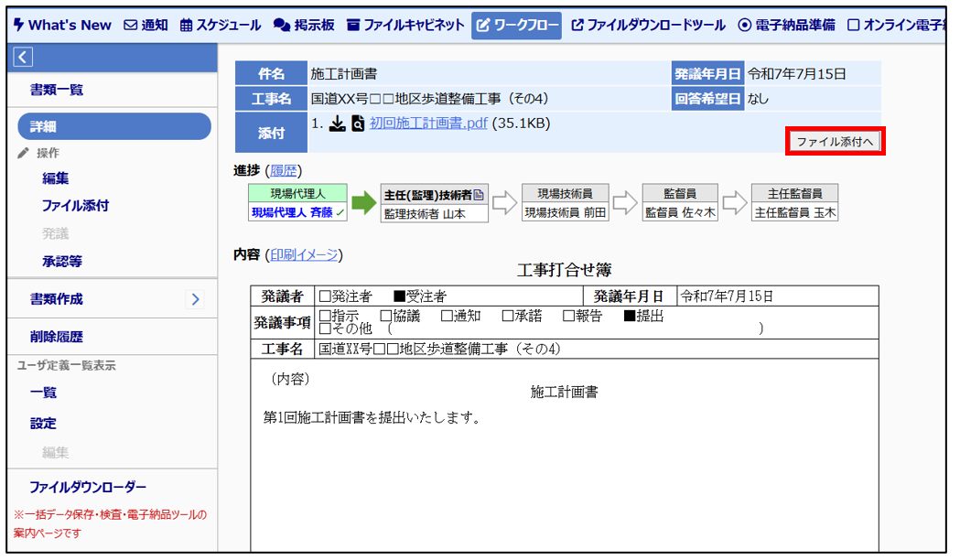Open 通知 notifications in the top bar
This screenshot has height=560, width=960.
point(146,25)
